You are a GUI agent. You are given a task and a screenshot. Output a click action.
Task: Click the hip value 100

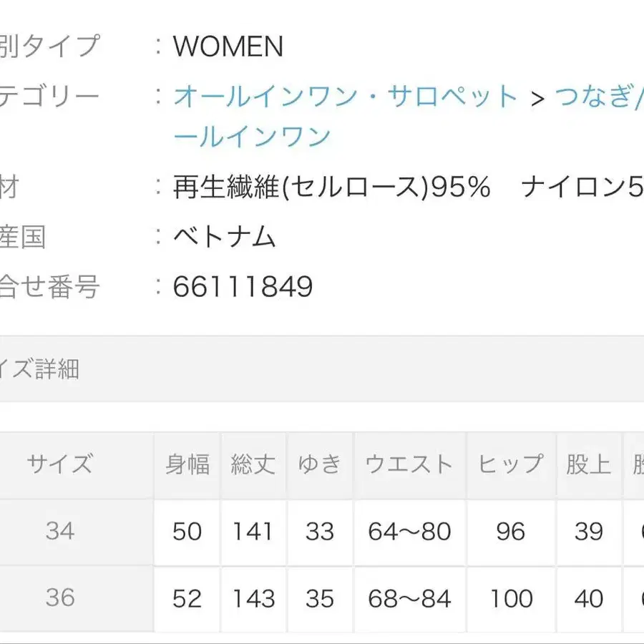point(511,598)
